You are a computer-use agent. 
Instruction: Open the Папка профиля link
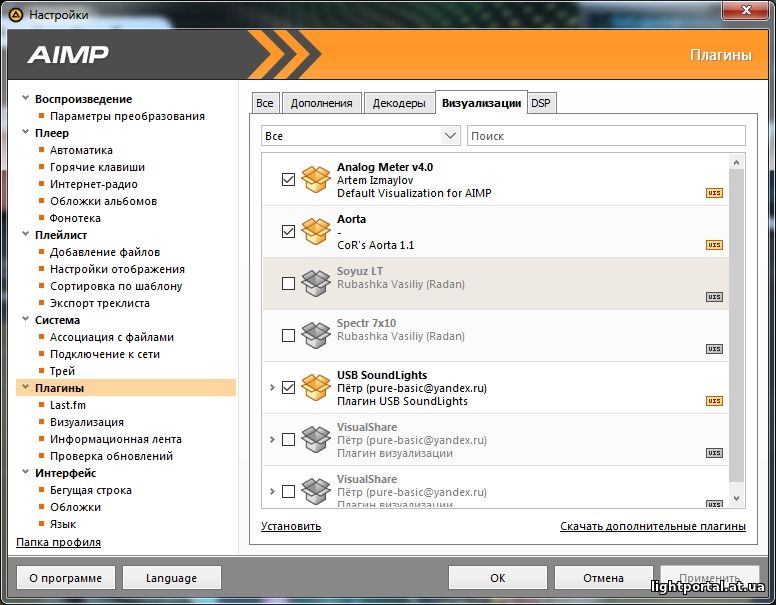[58, 542]
